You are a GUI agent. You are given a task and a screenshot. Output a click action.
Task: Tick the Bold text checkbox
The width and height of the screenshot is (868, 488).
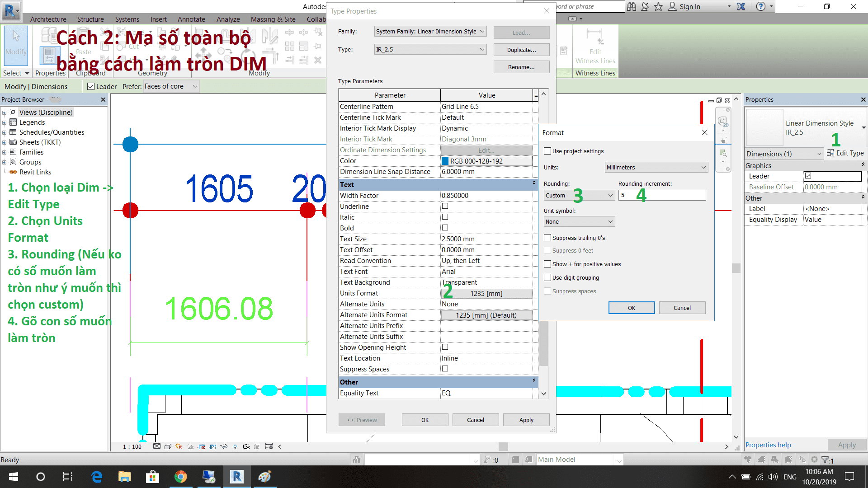point(445,228)
